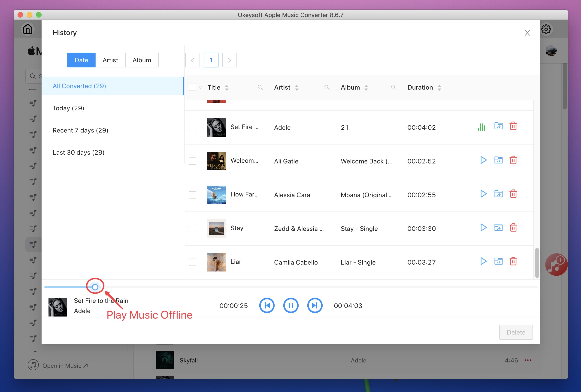Click Open in Music link

[65, 365]
